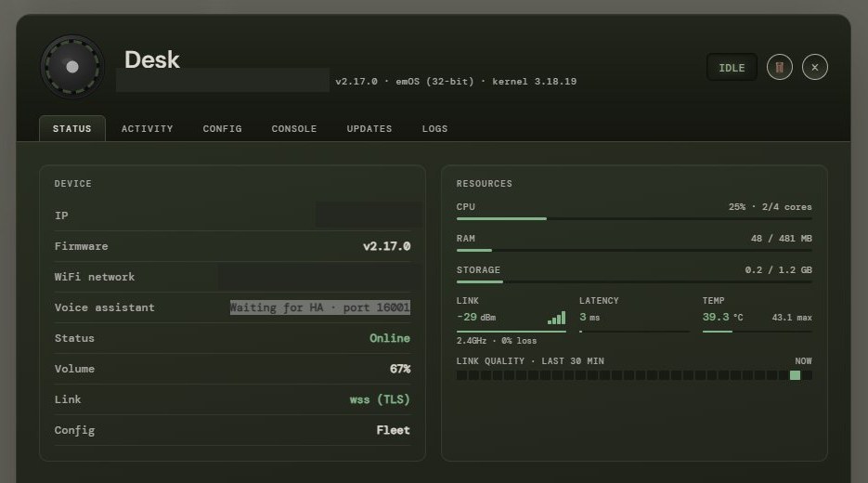Image resolution: width=868 pixels, height=483 pixels.
Task: Click the 'LINK QUALITY · LAST 30 MIN' label
Action: pyautogui.click(x=530, y=361)
